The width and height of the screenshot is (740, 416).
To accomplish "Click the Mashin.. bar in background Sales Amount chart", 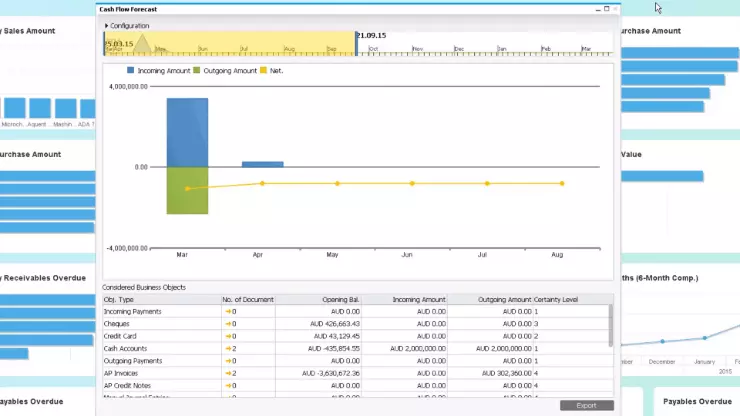I will [66, 108].
